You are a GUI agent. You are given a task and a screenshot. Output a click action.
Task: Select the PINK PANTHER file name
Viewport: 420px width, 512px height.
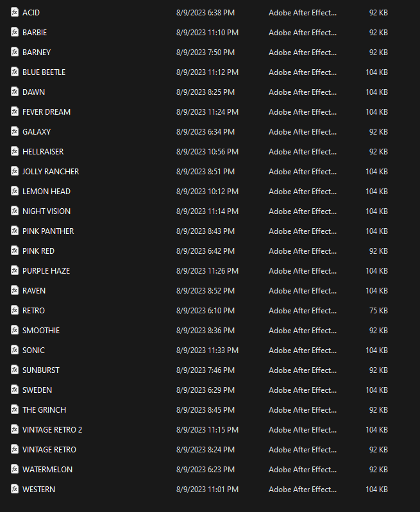[x=47, y=231]
